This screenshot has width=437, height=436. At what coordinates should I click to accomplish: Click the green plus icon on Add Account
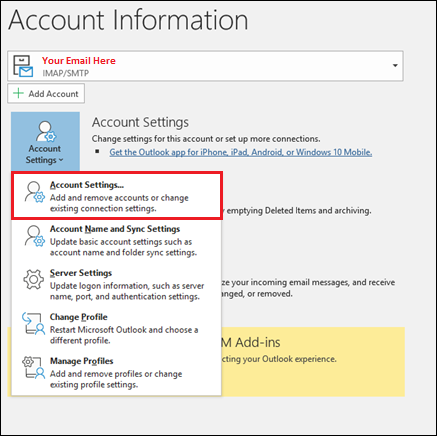coord(18,93)
